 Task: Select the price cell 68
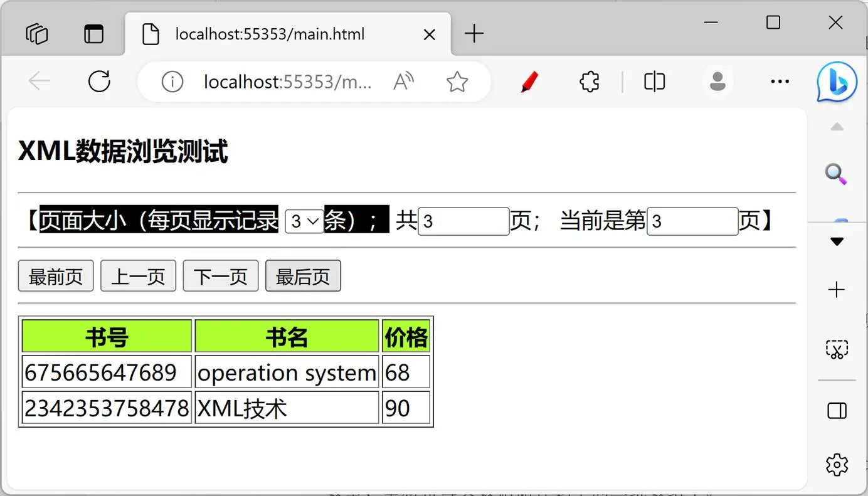click(x=406, y=372)
